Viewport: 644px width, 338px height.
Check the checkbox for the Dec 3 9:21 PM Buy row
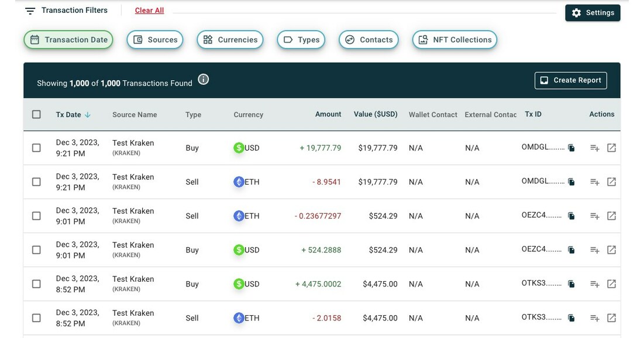pyautogui.click(x=36, y=148)
